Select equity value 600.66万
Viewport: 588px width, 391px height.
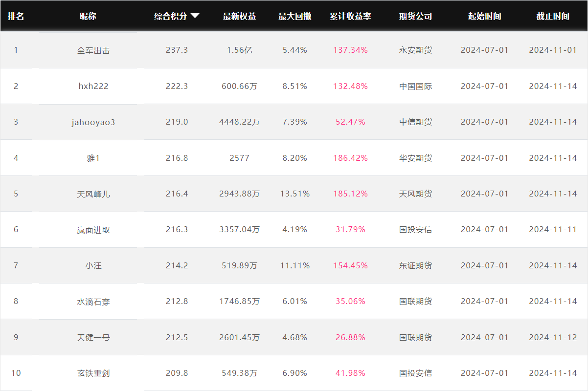(x=240, y=86)
